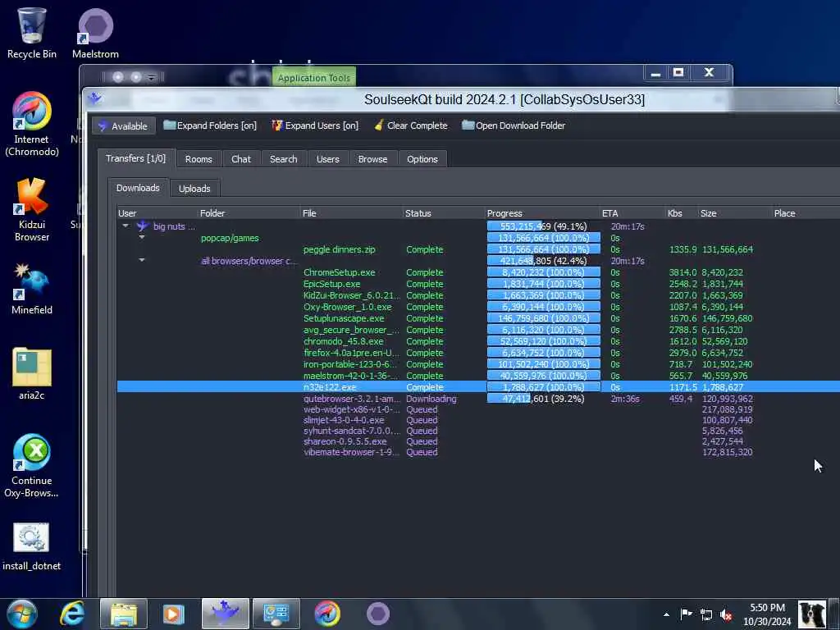Image resolution: width=840 pixels, height=630 pixels.
Task: Select slimjet-43-0-4-0.exe queued file
Action: pyautogui.click(x=344, y=420)
